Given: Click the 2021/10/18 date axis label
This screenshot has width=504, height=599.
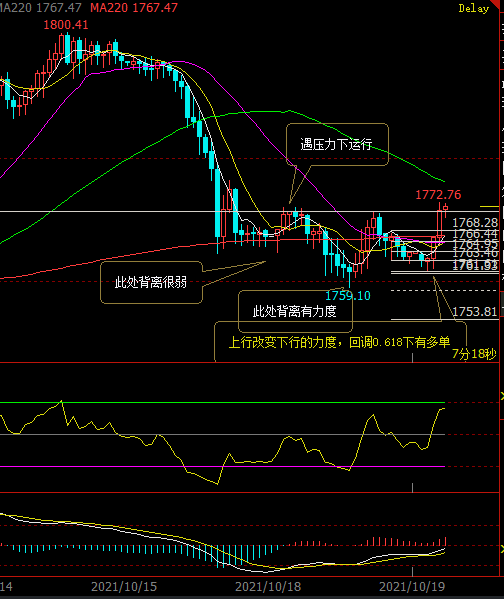Looking at the screenshot, I should point(268,586).
